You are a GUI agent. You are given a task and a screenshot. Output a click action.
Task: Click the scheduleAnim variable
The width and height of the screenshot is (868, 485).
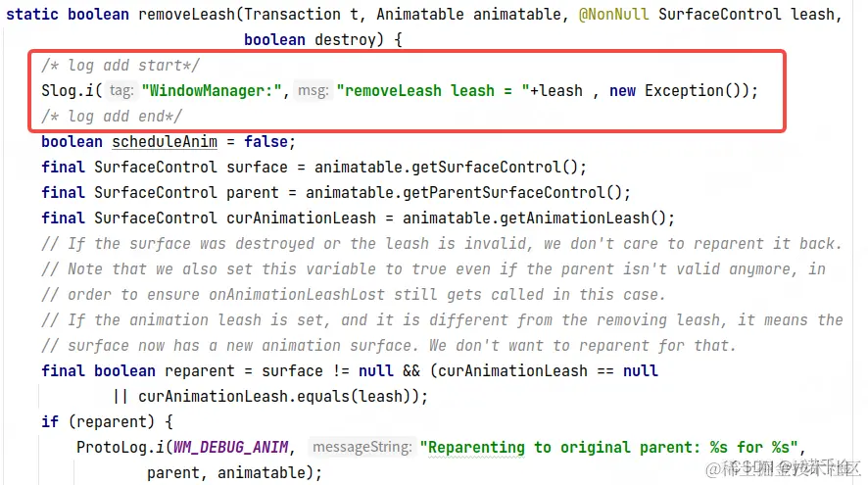click(x=165, y=142)
